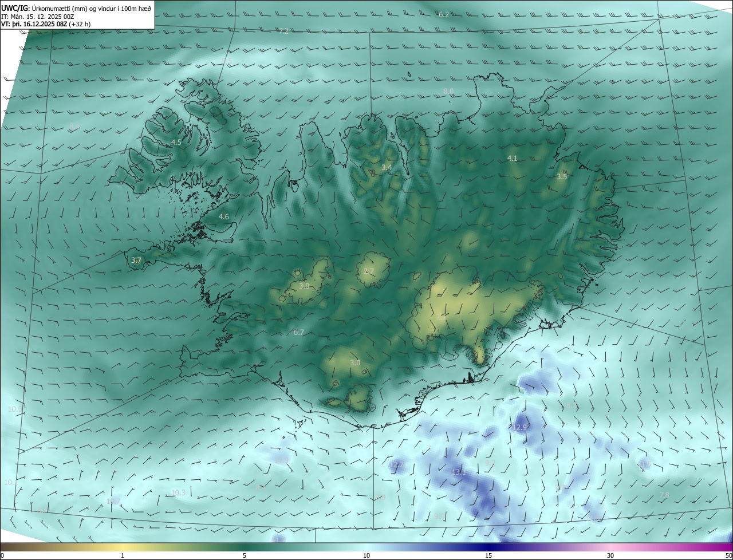This screenshot has height=560, width=733.
Task: Click the 5 tick on the color scale
Action: [x=245, y=555]
